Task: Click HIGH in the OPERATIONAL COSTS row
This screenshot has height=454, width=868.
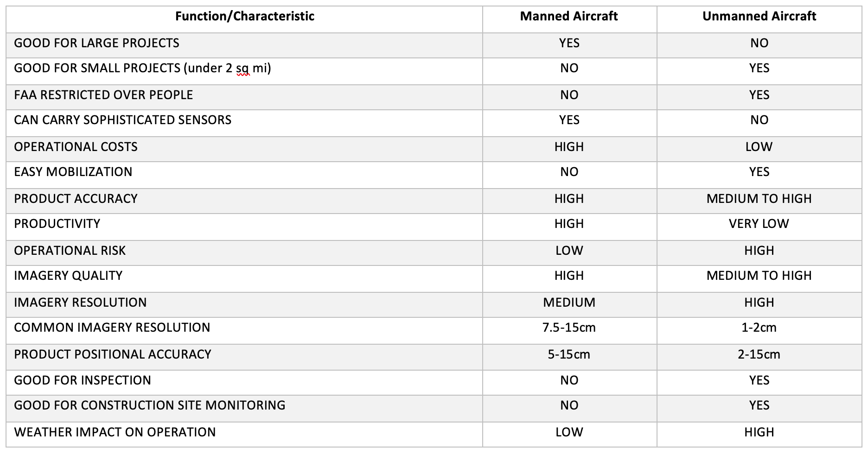Action: 569,147
